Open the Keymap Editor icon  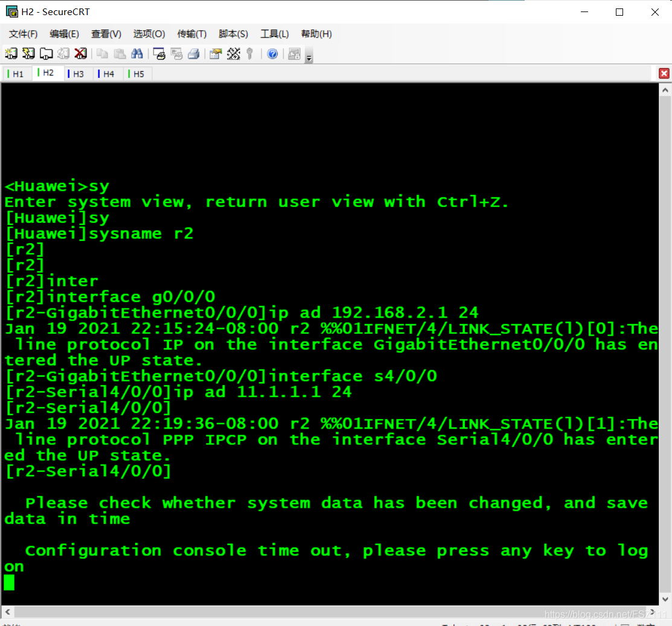tap(234, 54)
